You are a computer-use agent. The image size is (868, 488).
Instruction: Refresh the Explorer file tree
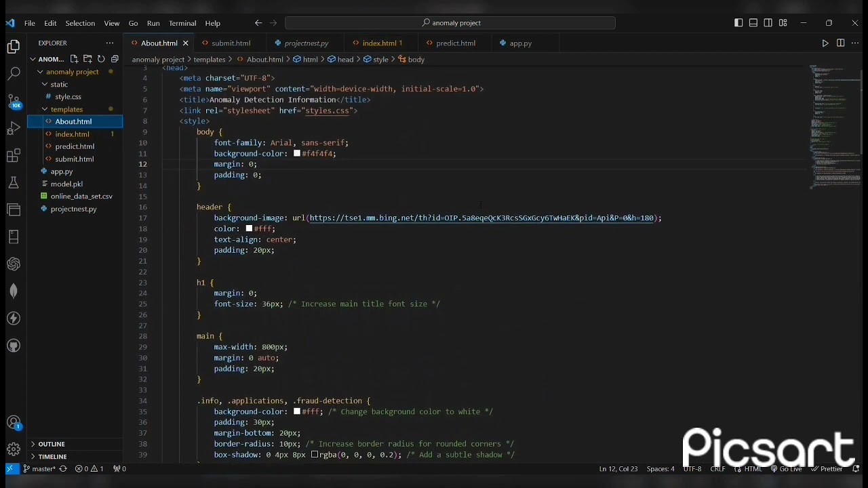tap(101, 59)
